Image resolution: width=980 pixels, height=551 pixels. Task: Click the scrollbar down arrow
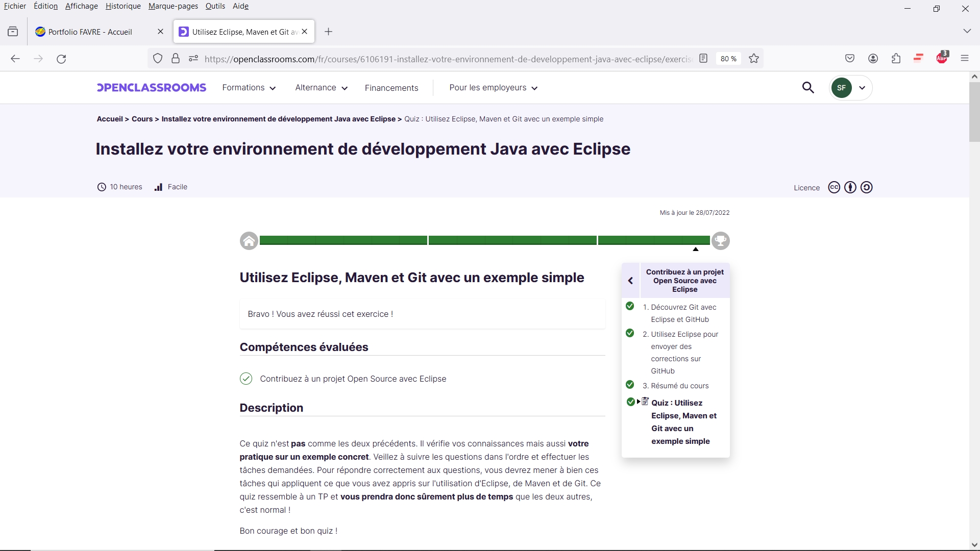[x=974, y=545]
